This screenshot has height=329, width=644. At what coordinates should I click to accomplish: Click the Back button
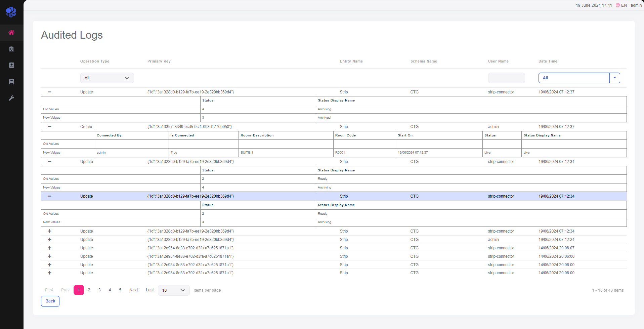(x=50, y=301)
